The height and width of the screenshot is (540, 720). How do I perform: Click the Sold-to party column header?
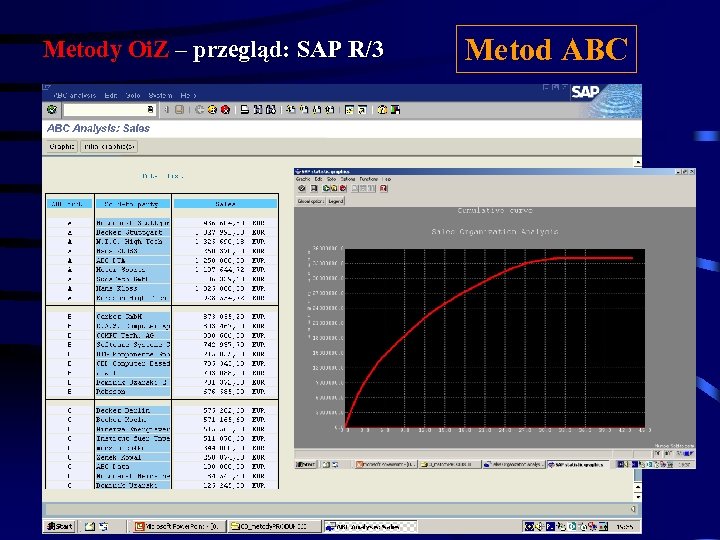tap(133, 203)
